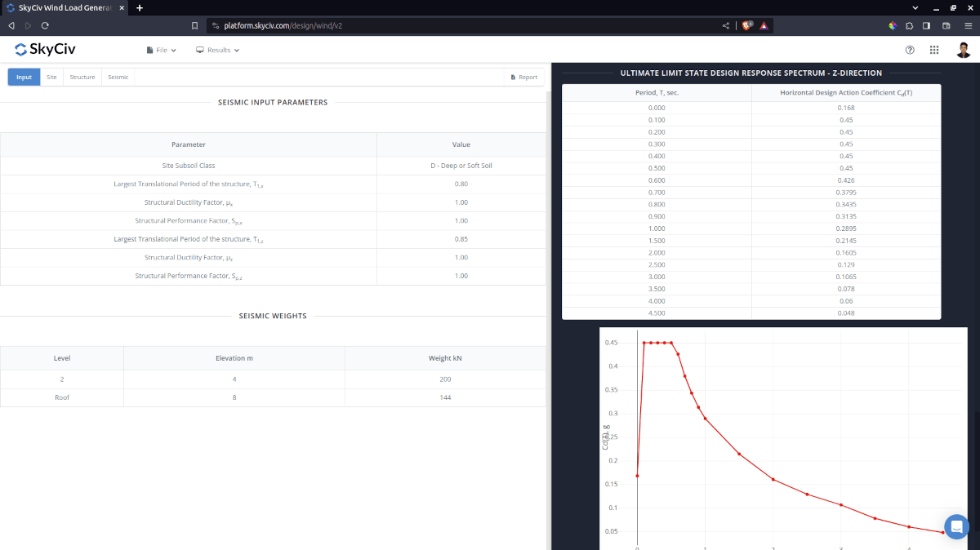The image size is (980, 550).
Task: Open the Results dropdown menu
Action: (217, 50)
